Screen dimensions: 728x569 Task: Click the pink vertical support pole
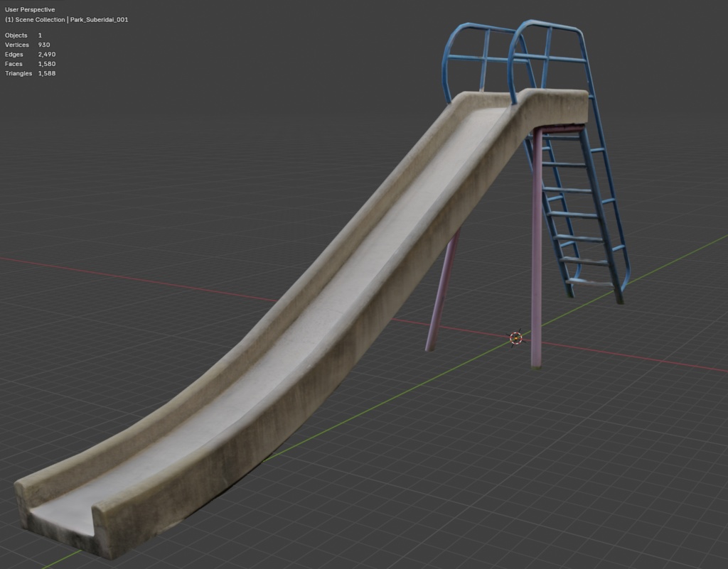(536, 248)
